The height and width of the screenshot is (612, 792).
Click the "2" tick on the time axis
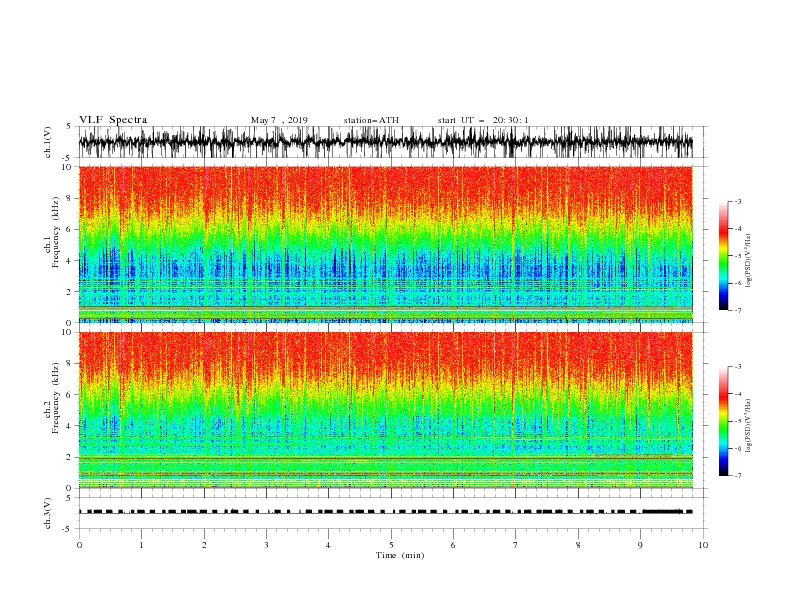click(204, 545)
